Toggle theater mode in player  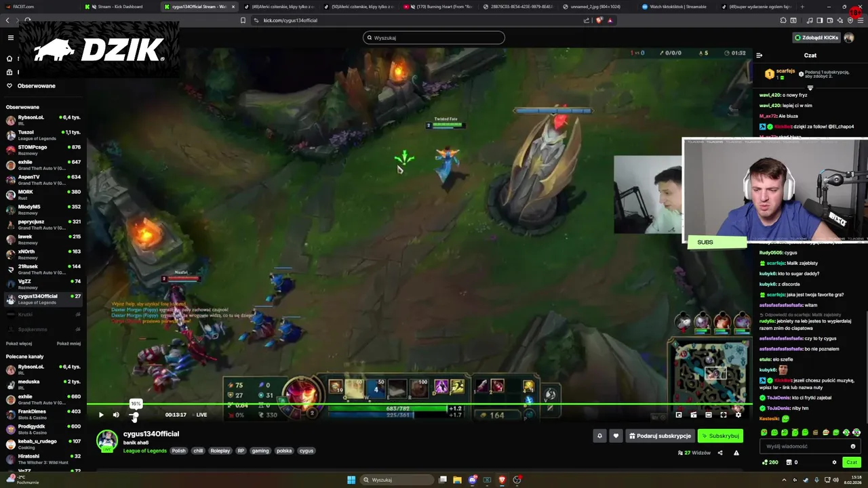709,415
